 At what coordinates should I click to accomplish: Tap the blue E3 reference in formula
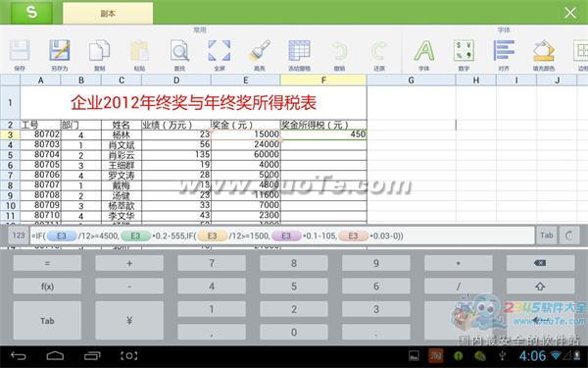(62, 236)
